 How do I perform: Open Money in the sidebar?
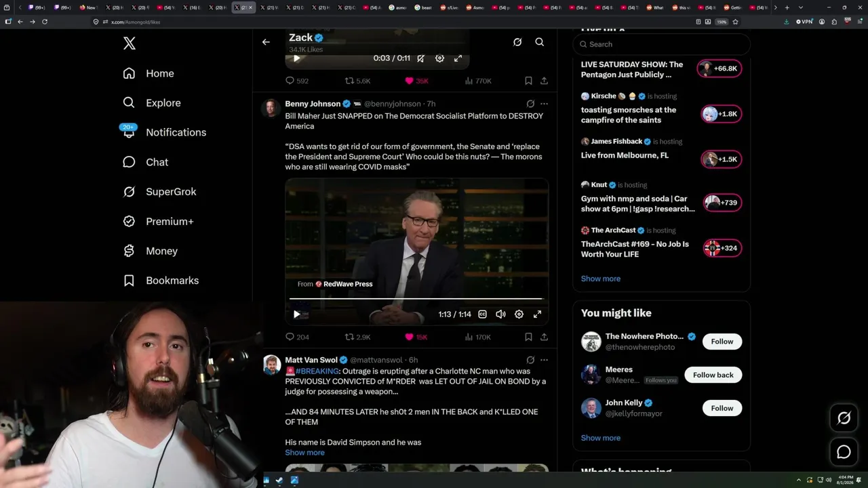click(x=150, y=251)
